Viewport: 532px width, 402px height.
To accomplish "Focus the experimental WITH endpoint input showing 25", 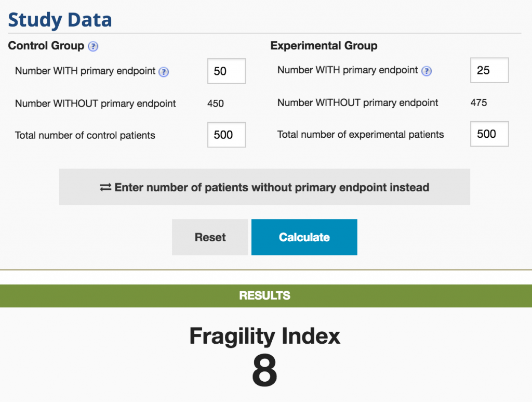I will tap(489, 70).
